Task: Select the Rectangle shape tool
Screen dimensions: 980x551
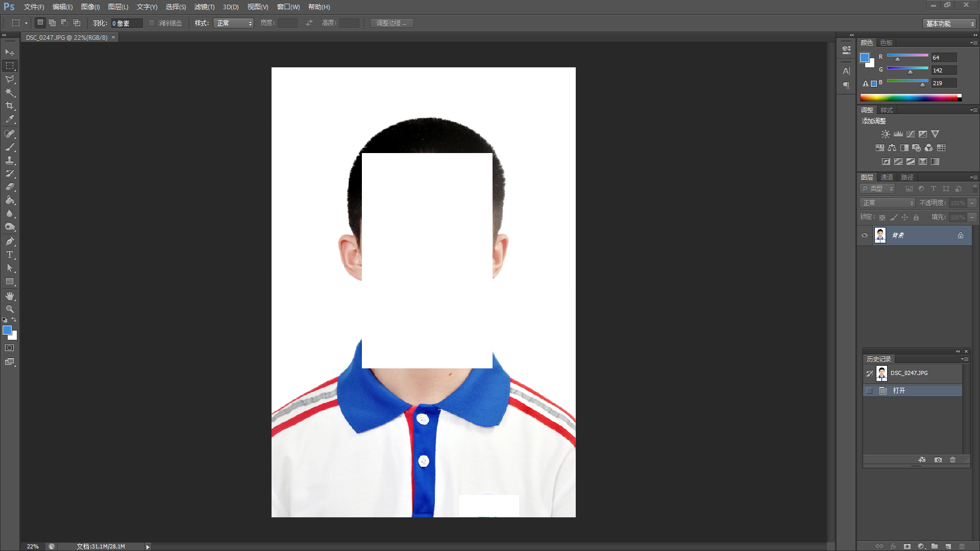Action: pyautogui.click(x=10, y=281)
